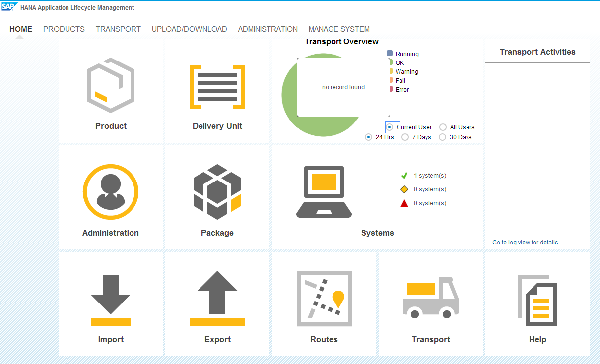Click the Error legend red swatch

click(391, 89)
